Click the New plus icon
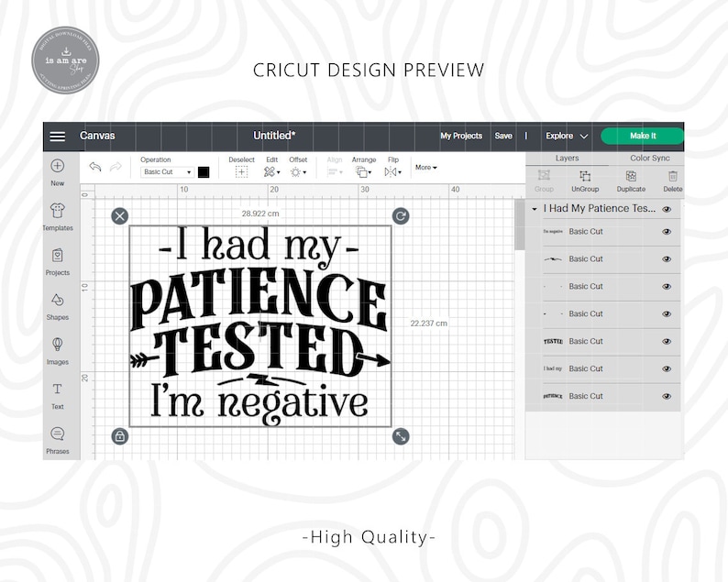The image size is (728, 582). tap(57, 166)
